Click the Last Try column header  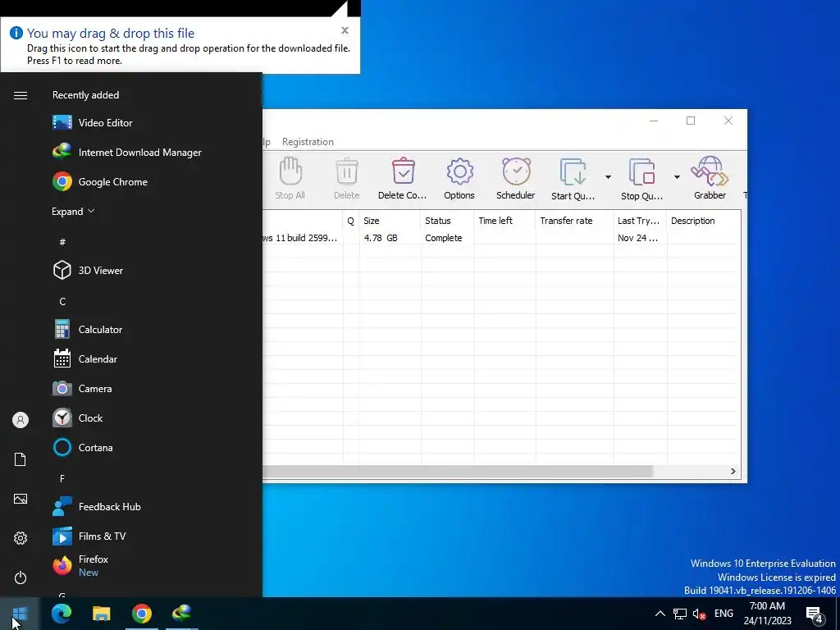point(640,221)
